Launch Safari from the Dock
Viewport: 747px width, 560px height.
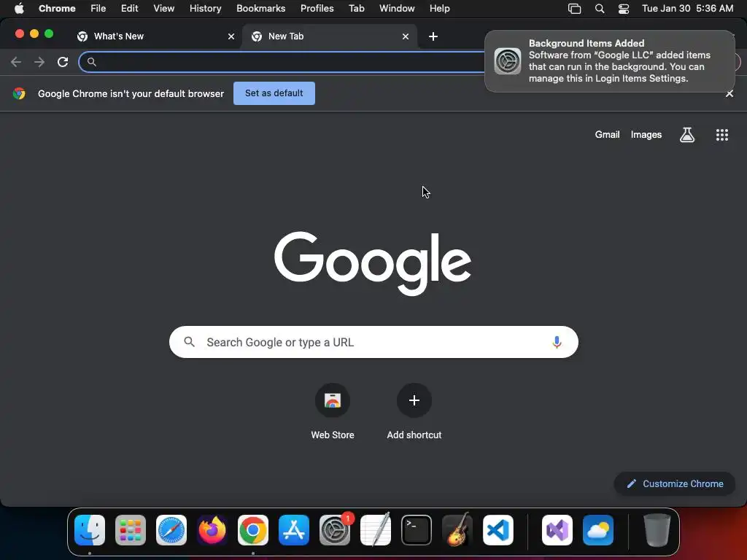coord(171,530)
